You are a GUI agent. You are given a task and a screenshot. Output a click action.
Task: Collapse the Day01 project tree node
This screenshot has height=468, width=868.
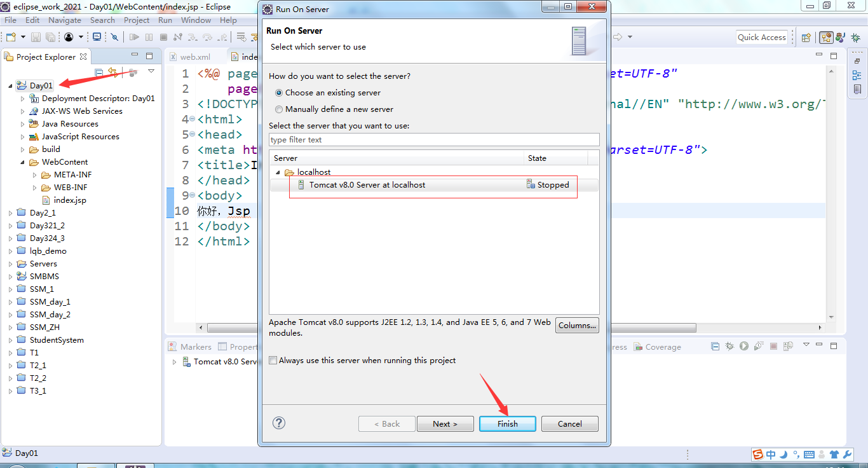point(11,86)
